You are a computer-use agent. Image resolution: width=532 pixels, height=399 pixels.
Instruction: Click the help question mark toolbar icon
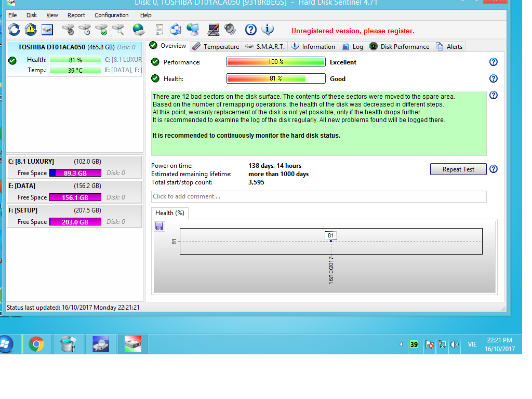point(251,30)
